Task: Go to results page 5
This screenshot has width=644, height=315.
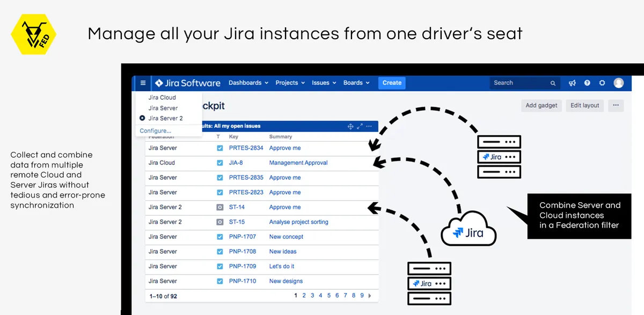Action: [x=329, y=296]
